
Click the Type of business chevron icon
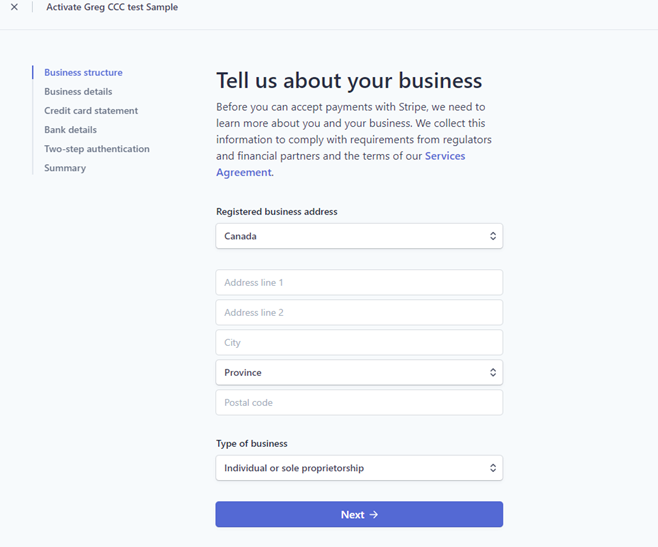492,468
